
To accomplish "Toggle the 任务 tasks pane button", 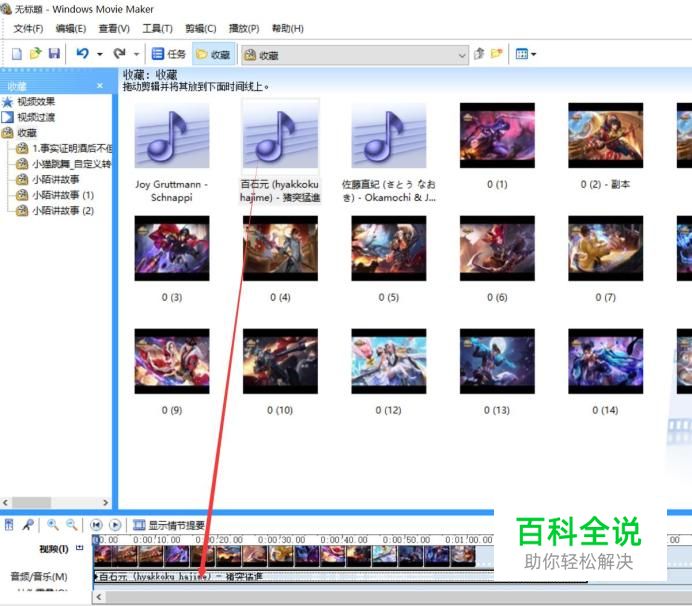I will point(169,54).
